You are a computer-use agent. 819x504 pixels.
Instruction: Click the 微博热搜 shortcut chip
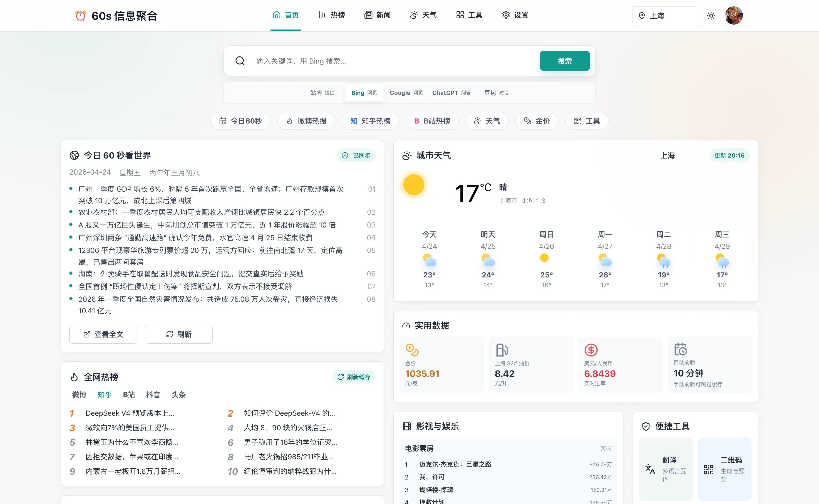[x=306, y=121]
